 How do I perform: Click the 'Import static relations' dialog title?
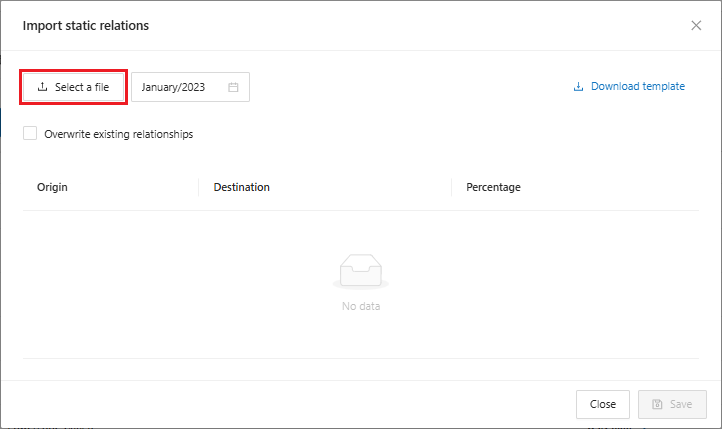(x=86, y=25)
